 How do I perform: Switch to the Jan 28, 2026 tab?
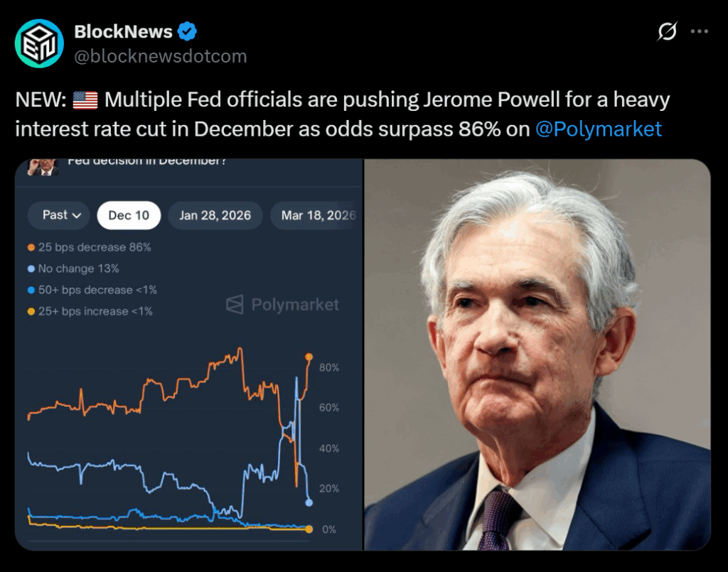pyautogui.click(x=215, y=215)
